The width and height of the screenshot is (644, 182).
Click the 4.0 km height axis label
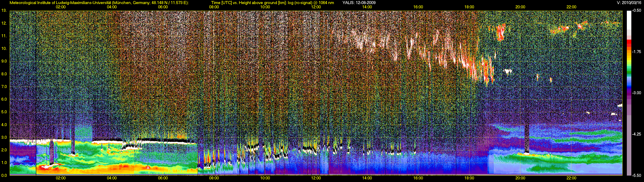click(4, 125)
